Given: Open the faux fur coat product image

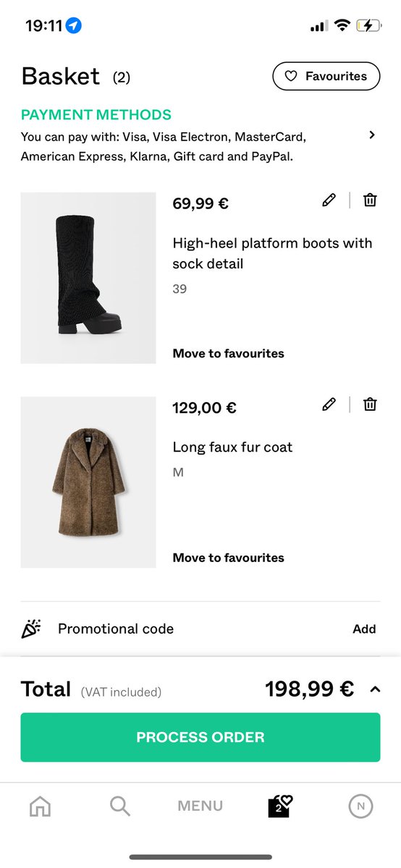Looking at the screenshot, I should click(88, 482).
